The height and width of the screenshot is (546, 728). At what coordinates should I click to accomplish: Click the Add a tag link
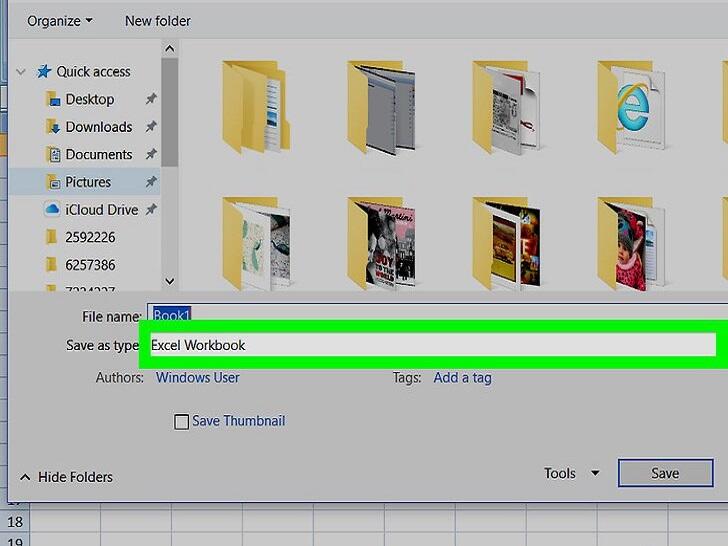coord(462,377)
